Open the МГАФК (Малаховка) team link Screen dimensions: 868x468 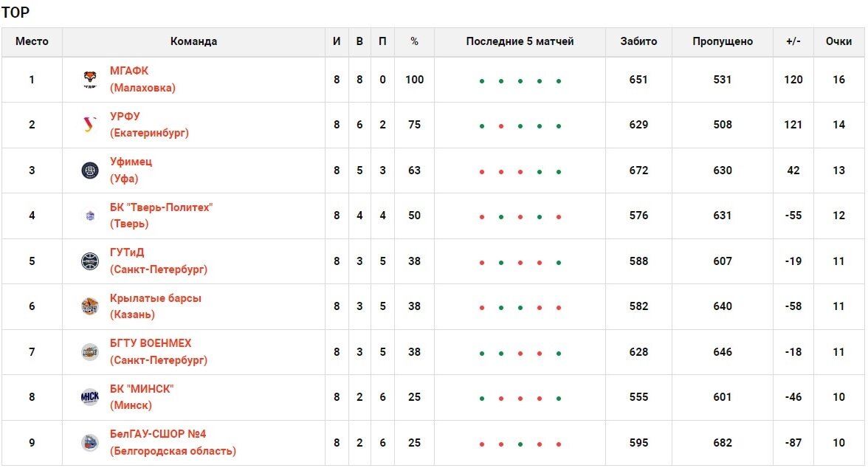(x=142, y=79)
